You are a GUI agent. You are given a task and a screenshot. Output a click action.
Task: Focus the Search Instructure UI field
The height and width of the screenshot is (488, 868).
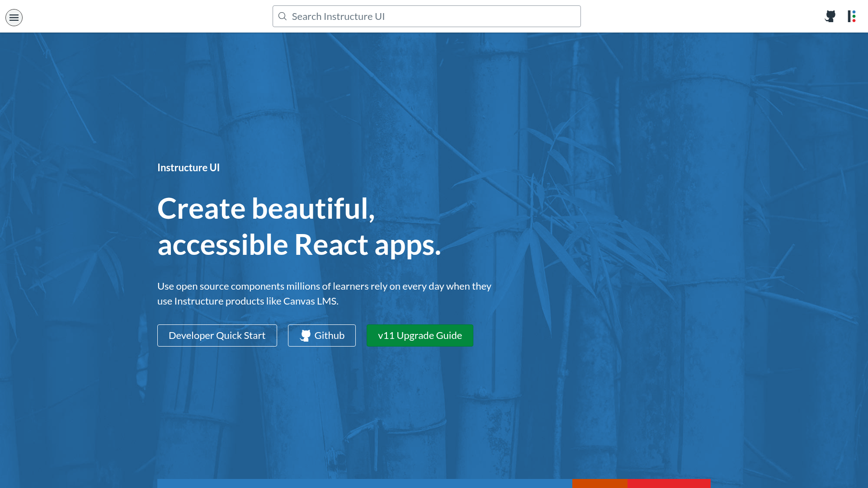426,16
